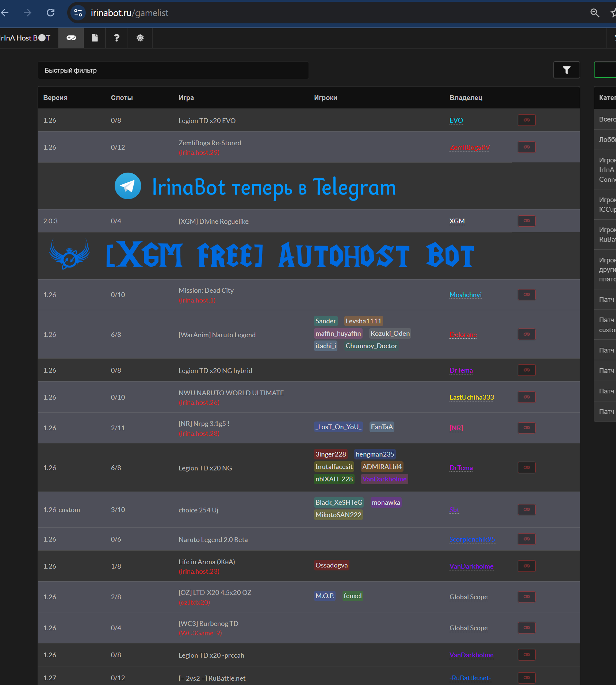Click the IrInA Host BOT logo

pos(25,38)
